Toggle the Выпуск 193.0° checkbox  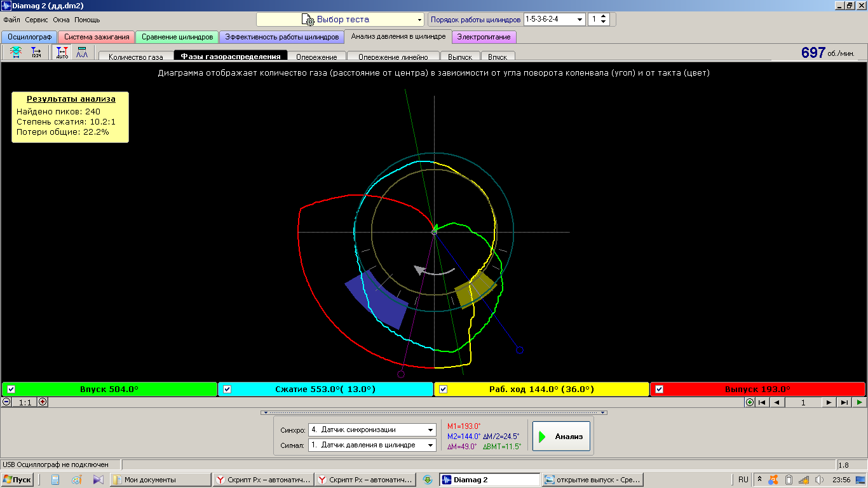pyautogui.click(x=659, y=390)
